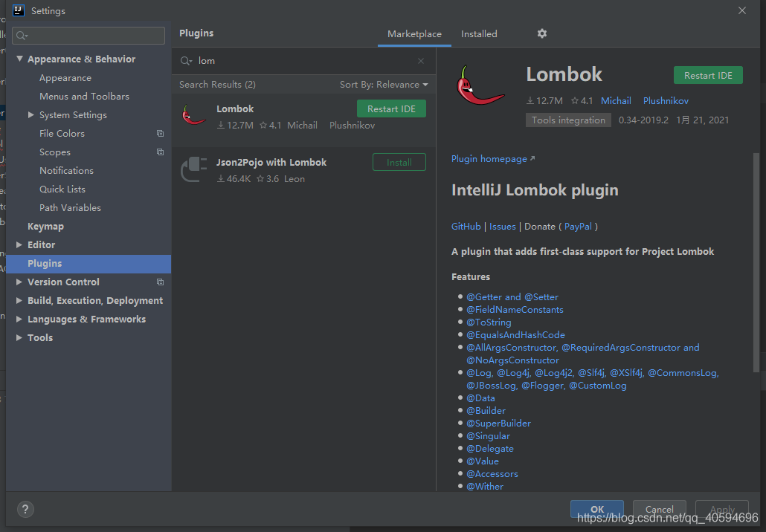Click Restart IDE in Lombok search result
Screen dimensions: 766x532
[391, 108]
